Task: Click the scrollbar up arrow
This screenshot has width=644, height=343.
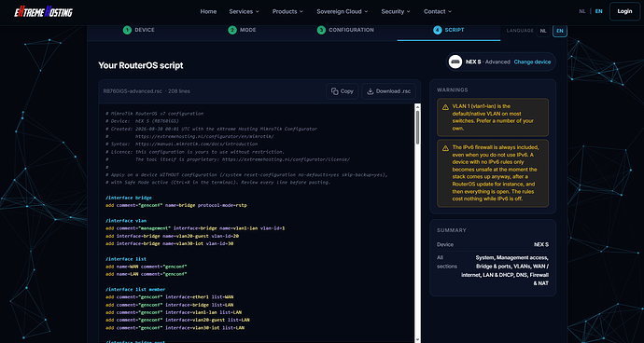Action: (x=418, y=106)
